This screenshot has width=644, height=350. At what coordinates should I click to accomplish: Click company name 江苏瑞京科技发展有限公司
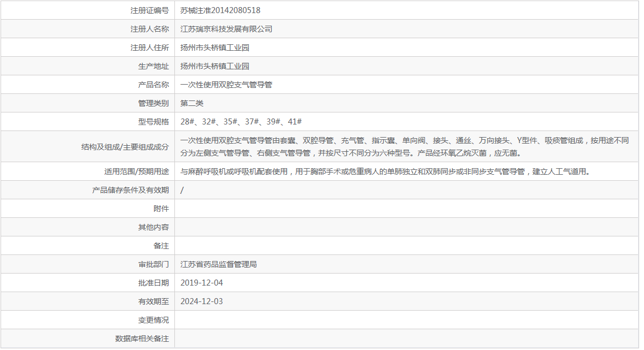click(x=226, y=29)
